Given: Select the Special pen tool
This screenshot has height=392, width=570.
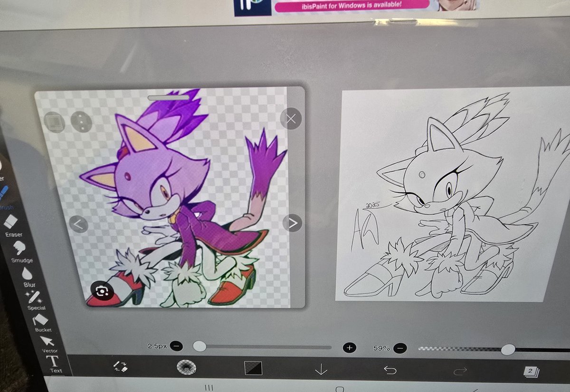Looking at the screenshot, I should 35,300.
